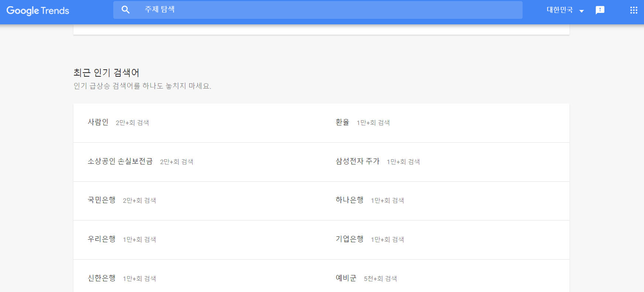Open trending search 신한은행
This screenshot has height=292, width=644.
(101, 278)
